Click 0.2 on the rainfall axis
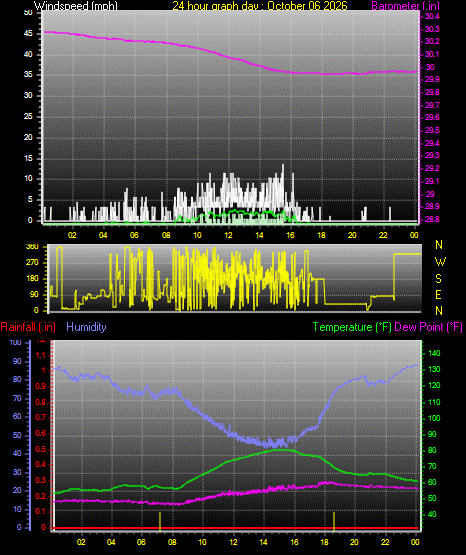This screenshot has height=555, width=466. (x=41, y=496)
